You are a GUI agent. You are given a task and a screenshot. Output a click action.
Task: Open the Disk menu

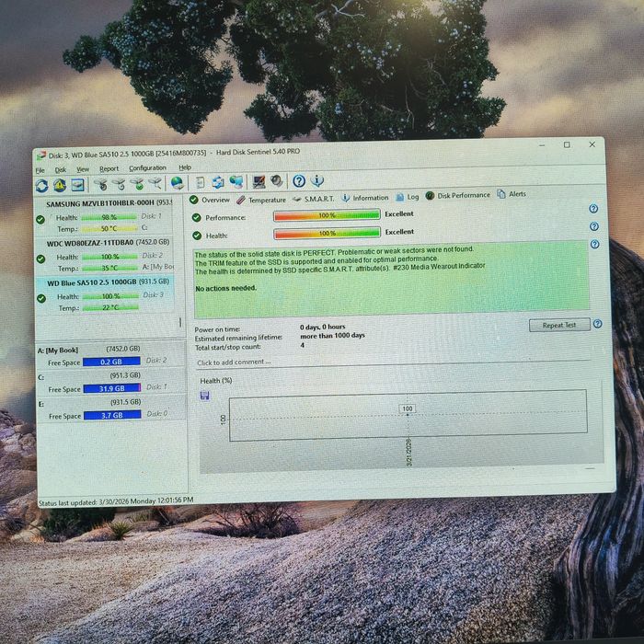[61, 170]
